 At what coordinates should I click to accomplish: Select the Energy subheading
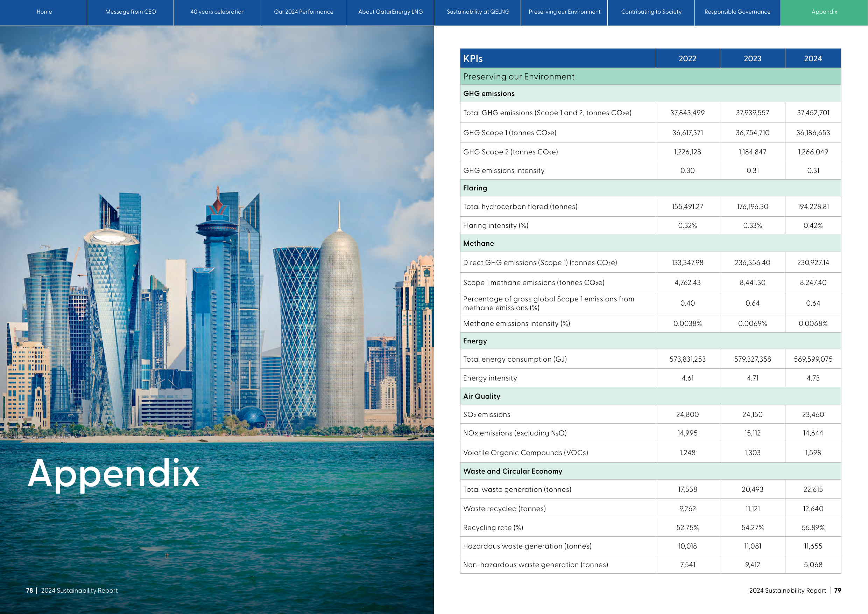[475, 341]
